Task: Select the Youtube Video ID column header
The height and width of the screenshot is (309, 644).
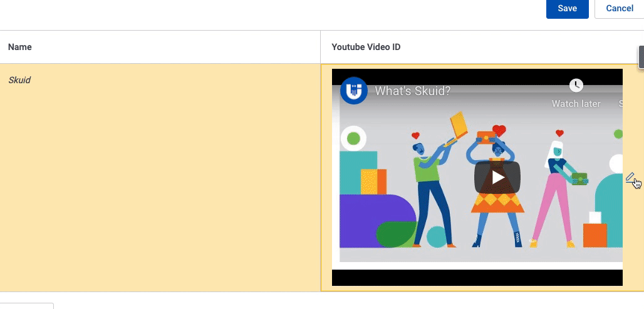Action: pyautogui.click(x=366, y=47)
